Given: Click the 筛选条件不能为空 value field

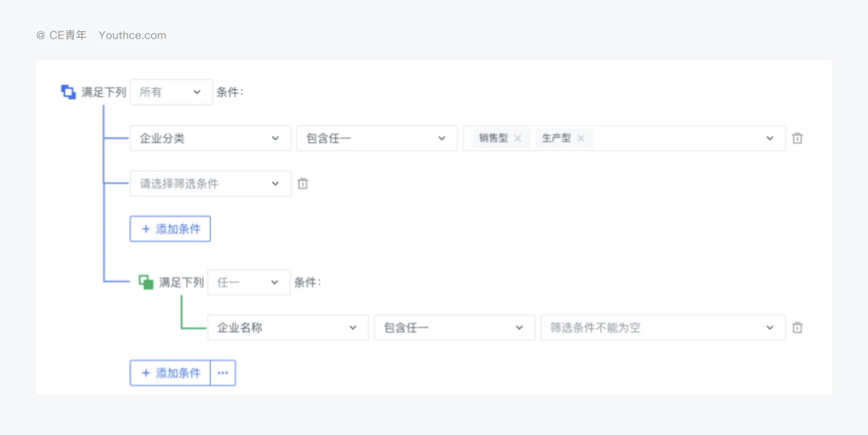Looking at the screenshot, I should [x=662, y=328].
